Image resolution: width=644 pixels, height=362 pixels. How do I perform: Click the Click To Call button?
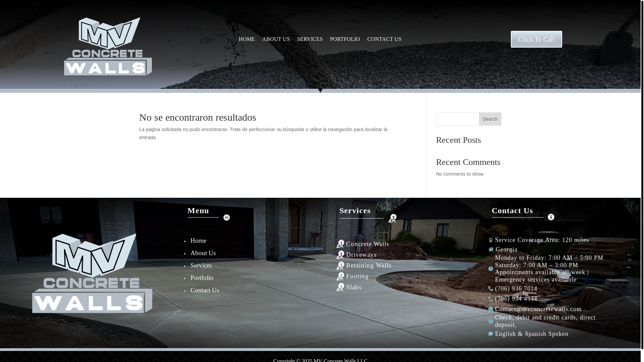tap(536, 39)
